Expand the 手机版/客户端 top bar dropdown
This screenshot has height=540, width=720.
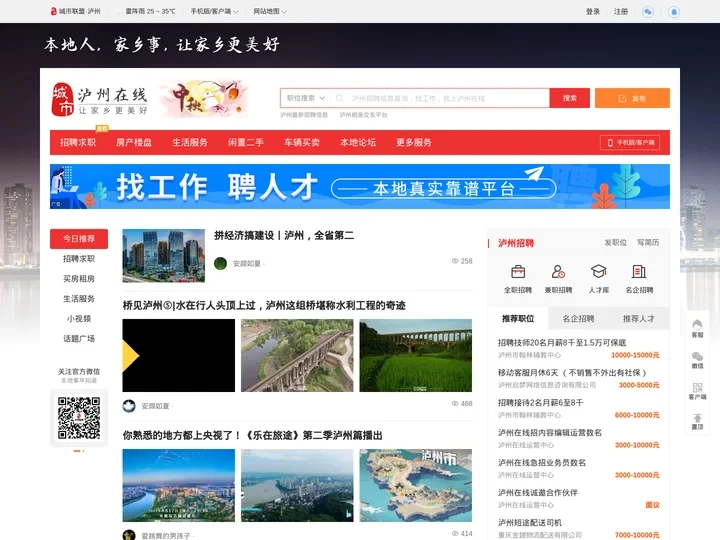pyautogui.click(x=214, y=11)
